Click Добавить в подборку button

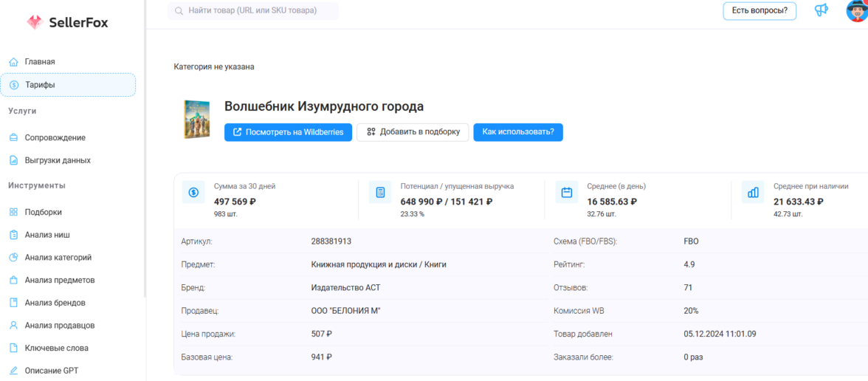(x=413, y=132)
